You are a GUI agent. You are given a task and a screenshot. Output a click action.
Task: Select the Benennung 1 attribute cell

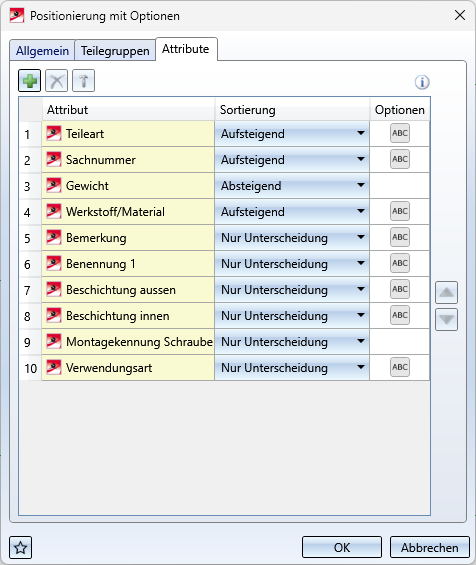[128, 264]
